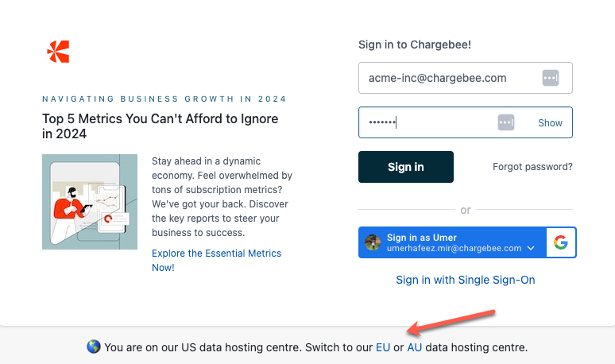Expand the Google account chooser chevron
615x364 pixels.
click(x=531, y=249)
